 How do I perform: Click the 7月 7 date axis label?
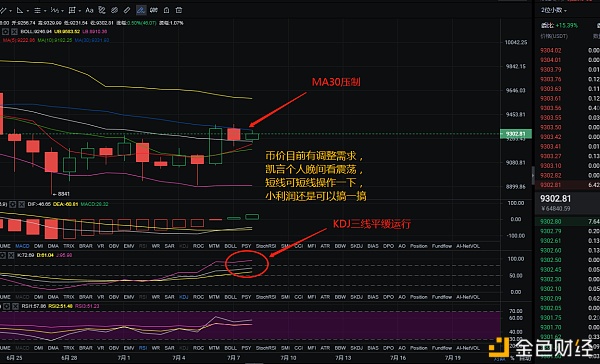click(x=233, y=358)
